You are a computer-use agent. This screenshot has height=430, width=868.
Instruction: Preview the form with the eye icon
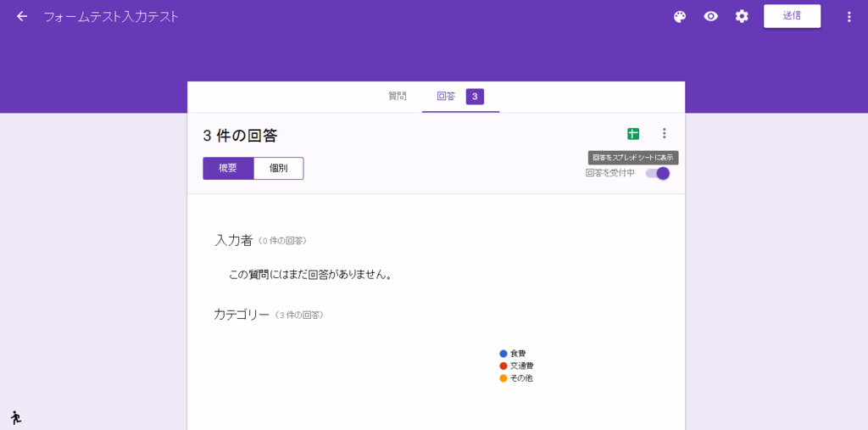[711, 17]
